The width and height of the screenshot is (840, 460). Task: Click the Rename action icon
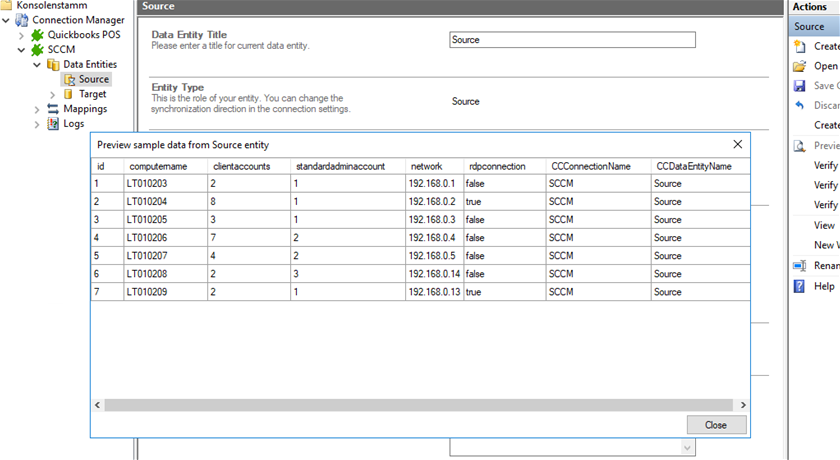799,266
